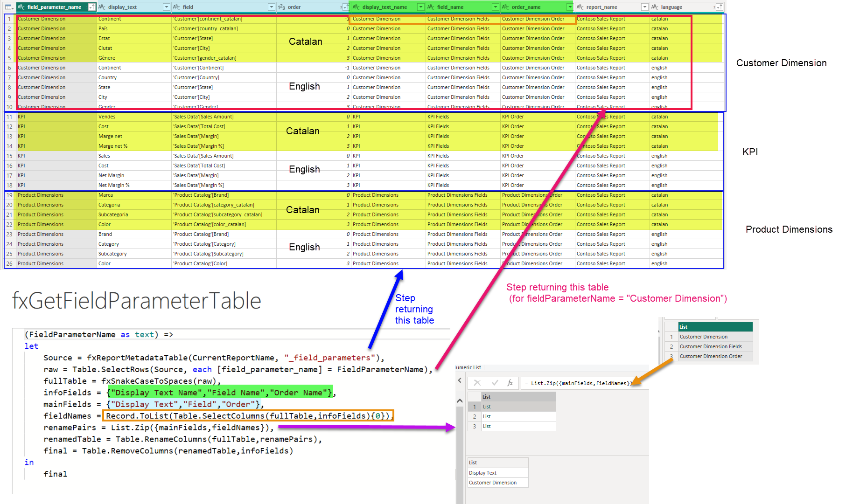Open the filter dropdown for field column
853x504 pixels.
tap(272, 7)
